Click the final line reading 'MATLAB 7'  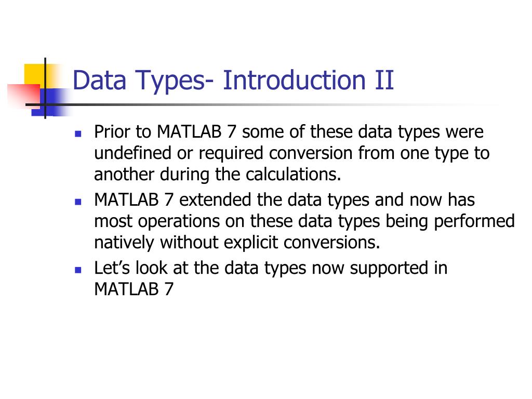pos(134,289)
